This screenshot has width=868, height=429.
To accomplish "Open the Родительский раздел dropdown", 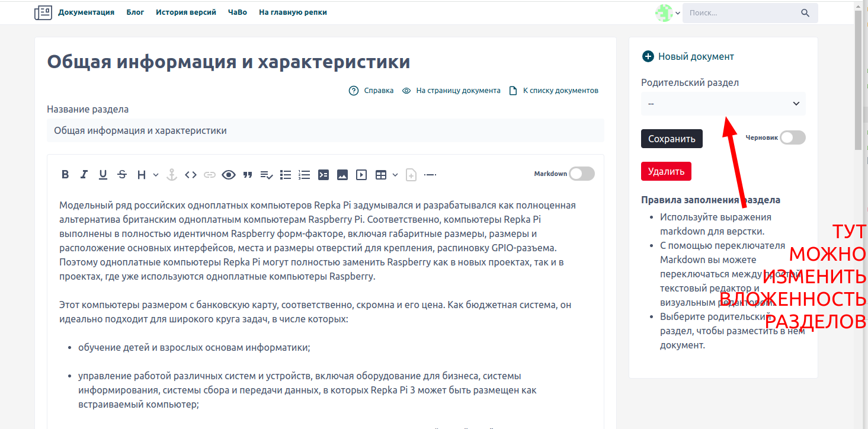I will [723, 104].
